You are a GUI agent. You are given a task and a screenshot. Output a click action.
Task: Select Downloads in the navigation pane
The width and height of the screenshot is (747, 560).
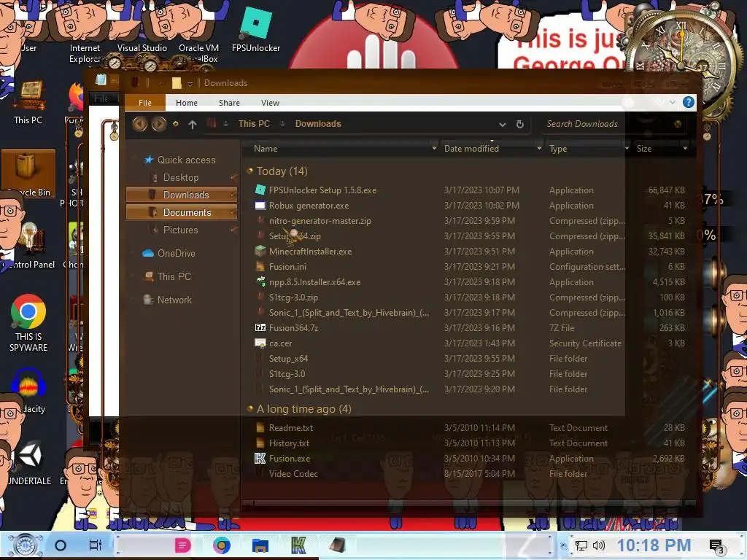pyautogui.click(x=182, y=195)
